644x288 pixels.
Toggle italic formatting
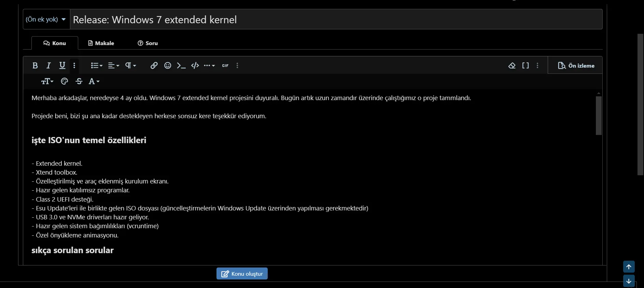pos(48,66)
